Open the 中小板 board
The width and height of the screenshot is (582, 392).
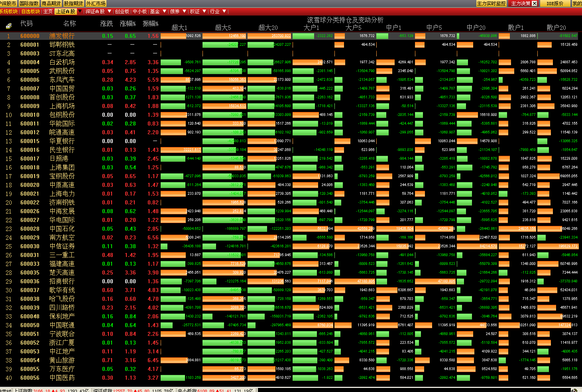140,11
